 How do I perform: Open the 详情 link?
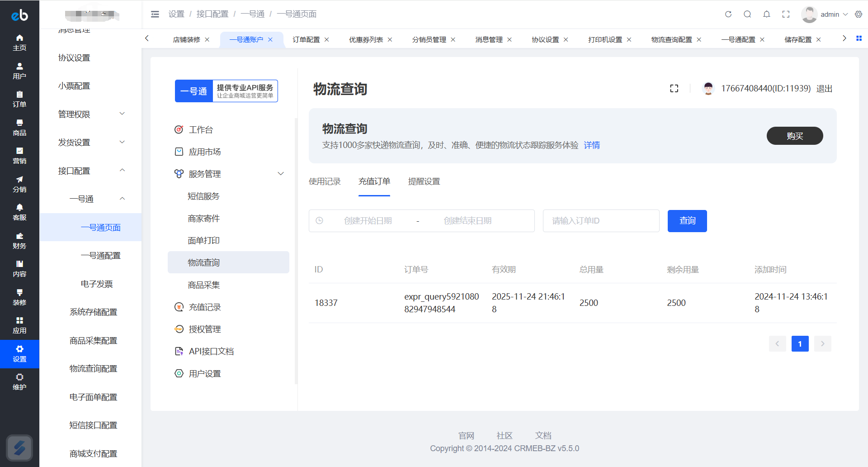(x=592, y=145)
